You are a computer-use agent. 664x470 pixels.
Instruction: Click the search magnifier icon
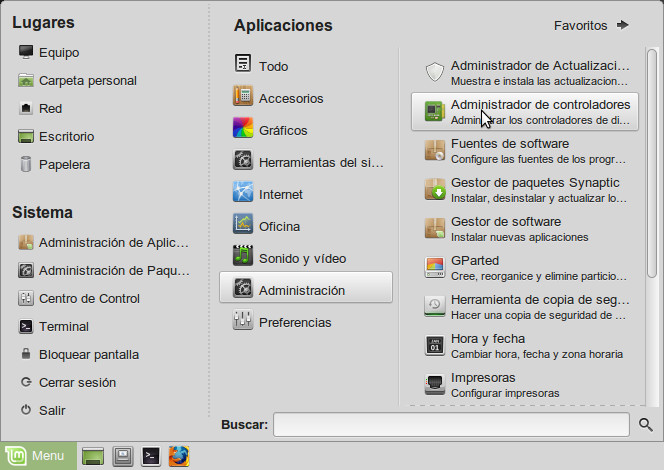pyautogui.click(x=647, y=425)
